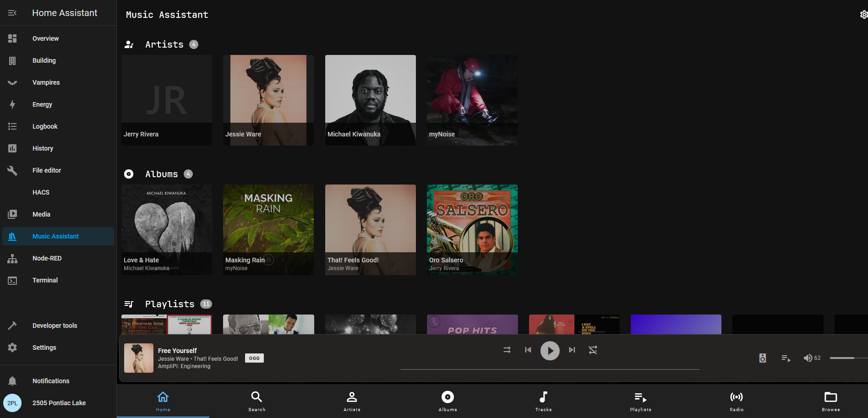Open the Vampires dashboard
868x418 pixels.
pyautogui.click(x=58, y=82)
